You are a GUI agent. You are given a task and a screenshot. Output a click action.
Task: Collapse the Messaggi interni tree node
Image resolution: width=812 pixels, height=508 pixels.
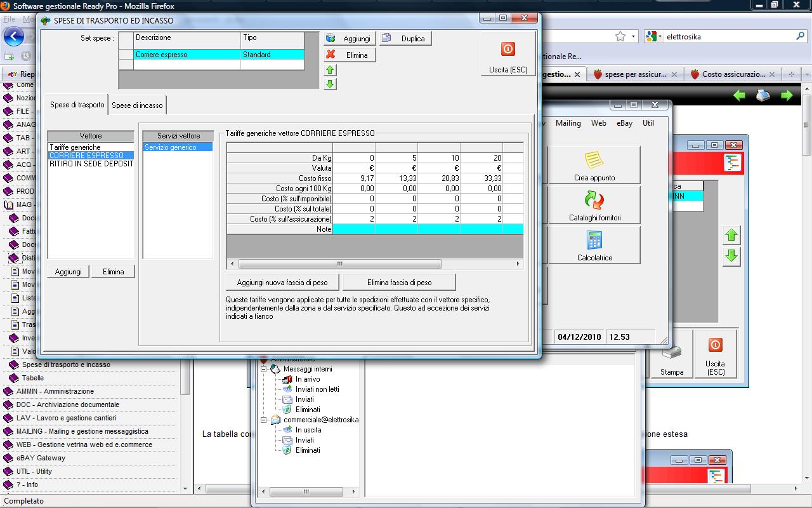264,369
